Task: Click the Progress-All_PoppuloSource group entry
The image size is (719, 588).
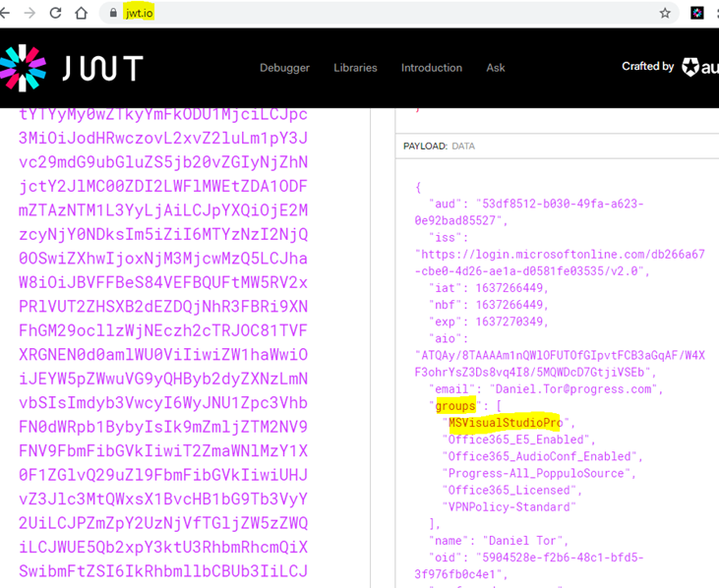Action: point(536,473)
